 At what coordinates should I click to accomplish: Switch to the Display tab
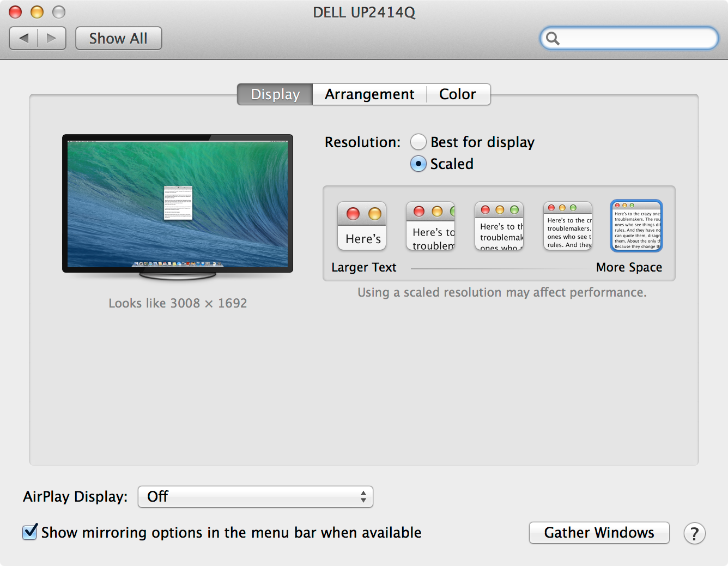275,94
